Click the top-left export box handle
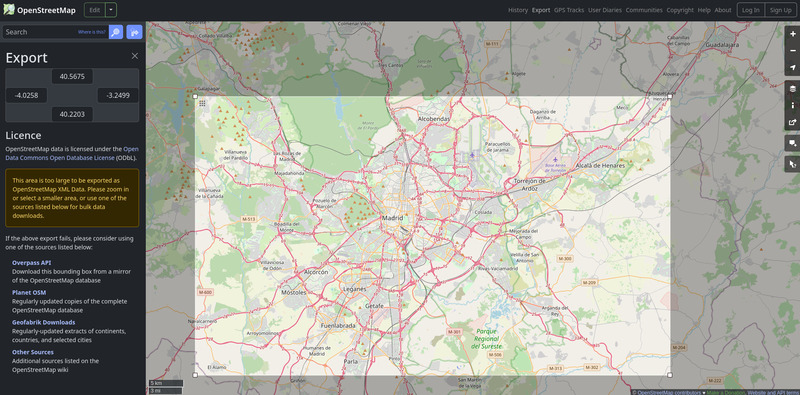Image resolution: width=800 pixels, height=395 pixels. (x=195, y=96)
